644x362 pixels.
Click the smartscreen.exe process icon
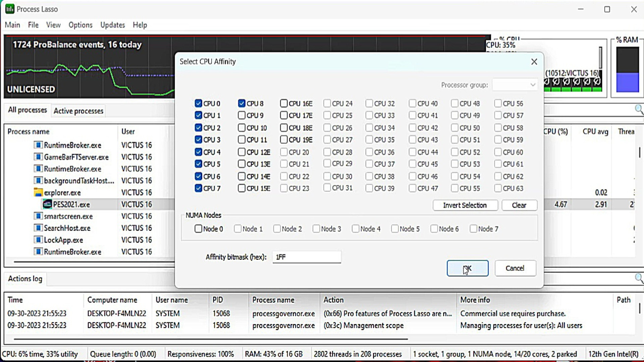pyautogui.click(x=38, y=216)
